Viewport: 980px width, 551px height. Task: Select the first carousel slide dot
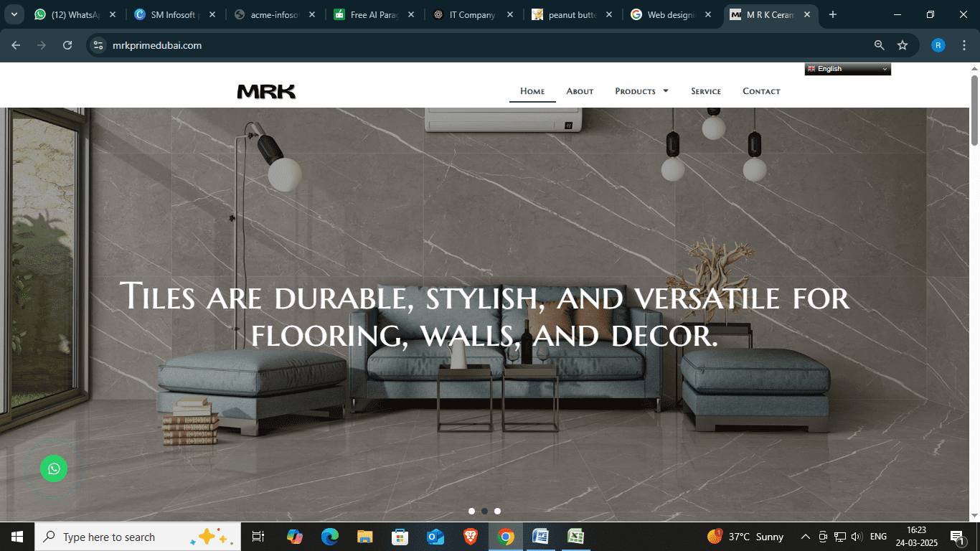[471, 511]
